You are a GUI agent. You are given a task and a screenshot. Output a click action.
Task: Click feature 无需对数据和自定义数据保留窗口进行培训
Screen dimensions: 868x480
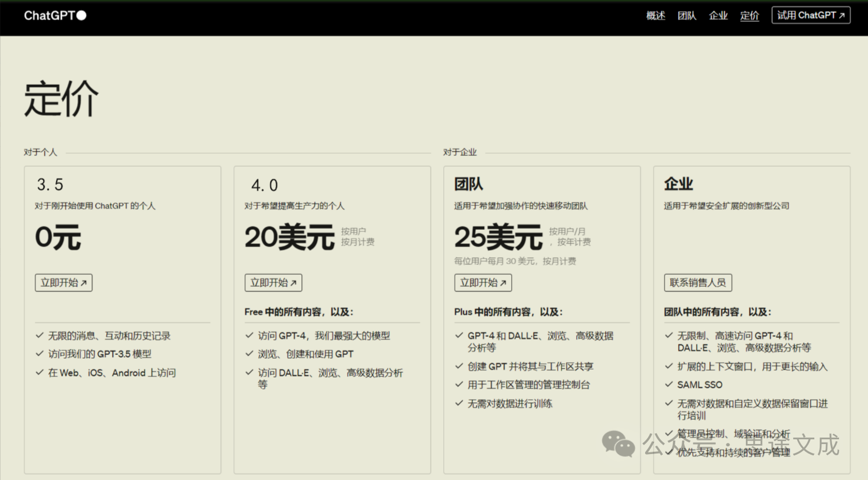point(752,409)
